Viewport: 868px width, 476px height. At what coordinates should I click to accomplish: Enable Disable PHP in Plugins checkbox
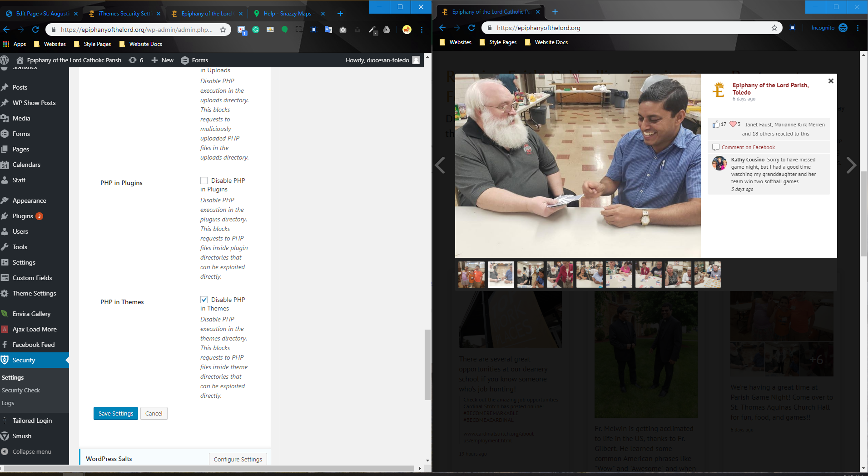204,180
